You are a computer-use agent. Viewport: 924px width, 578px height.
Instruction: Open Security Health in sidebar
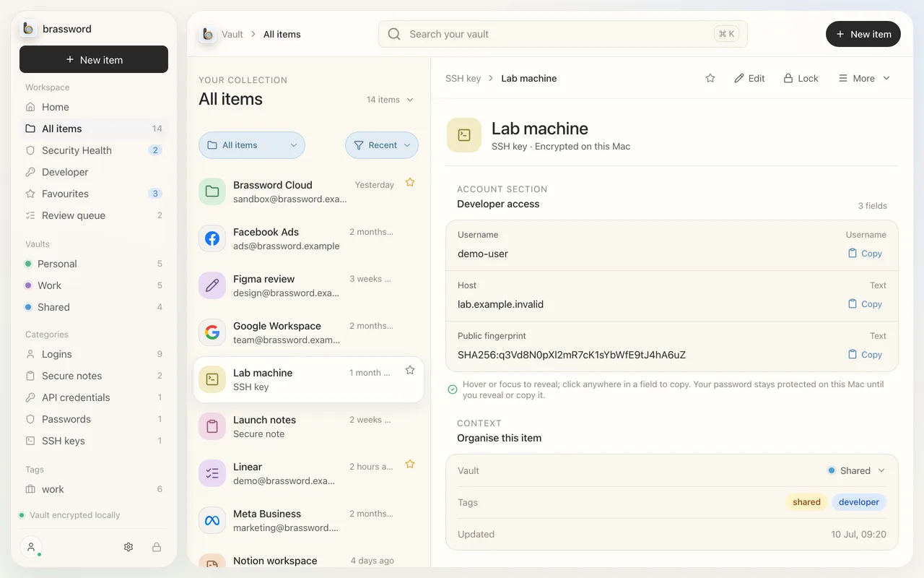point(94,150)
